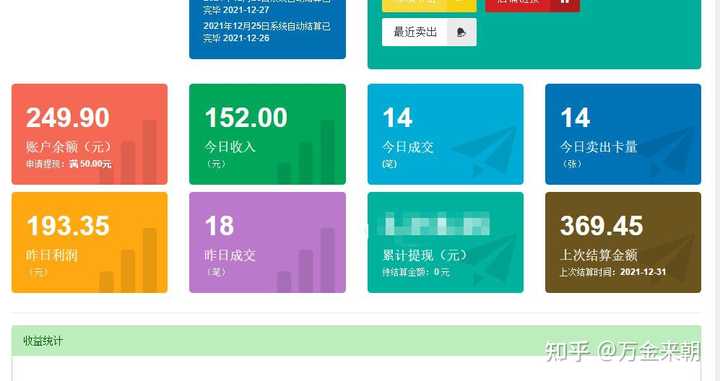
Task: Click the 今日卖出卡量 label
Action: click(x=598, y=147)
